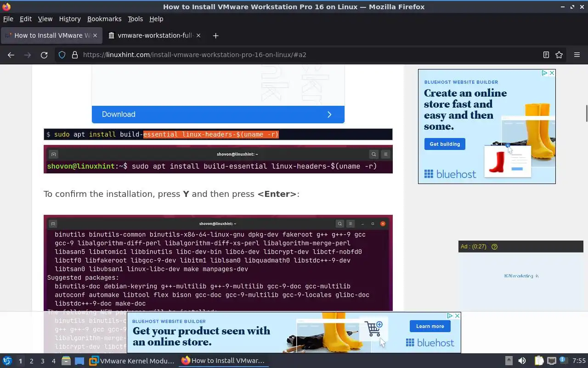
Task: Click 'Learn more' in bottom banner ad
Action: (430, 326)
